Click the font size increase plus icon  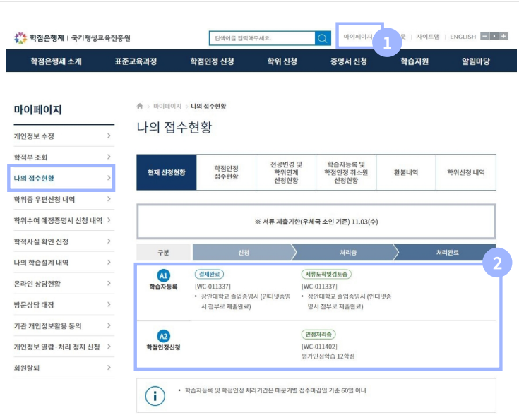point(503,36)
